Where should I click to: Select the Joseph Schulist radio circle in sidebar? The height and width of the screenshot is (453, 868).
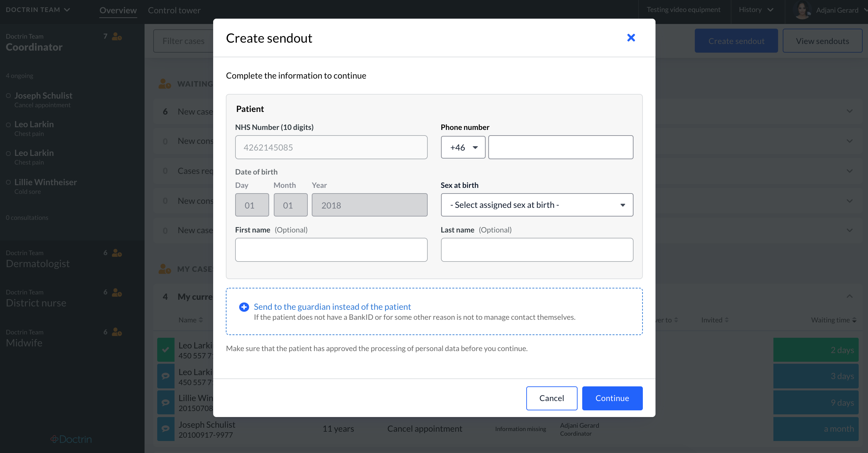tap(8, 96)
